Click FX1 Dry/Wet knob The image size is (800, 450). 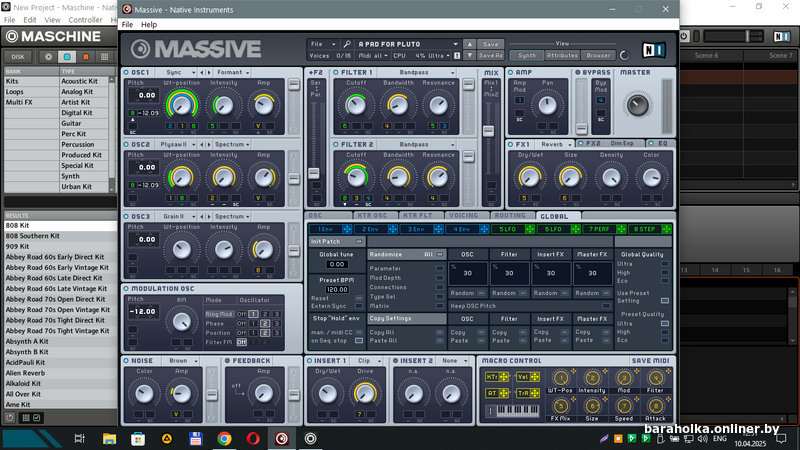tap(529, 178)
